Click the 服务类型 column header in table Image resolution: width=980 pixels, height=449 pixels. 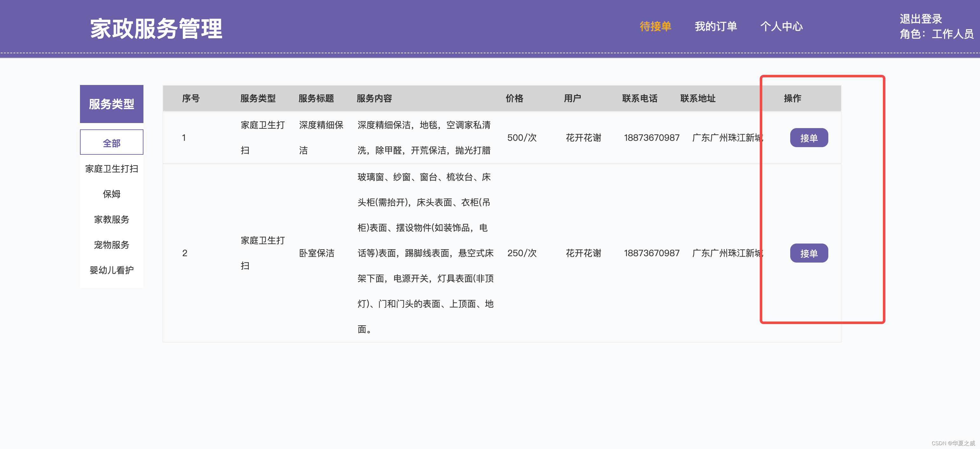pyautogui.click(x=258, y=99)
